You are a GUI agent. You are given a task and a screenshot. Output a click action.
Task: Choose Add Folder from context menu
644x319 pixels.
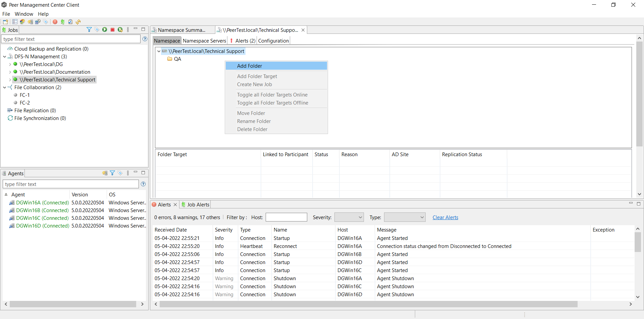[276, 66]
